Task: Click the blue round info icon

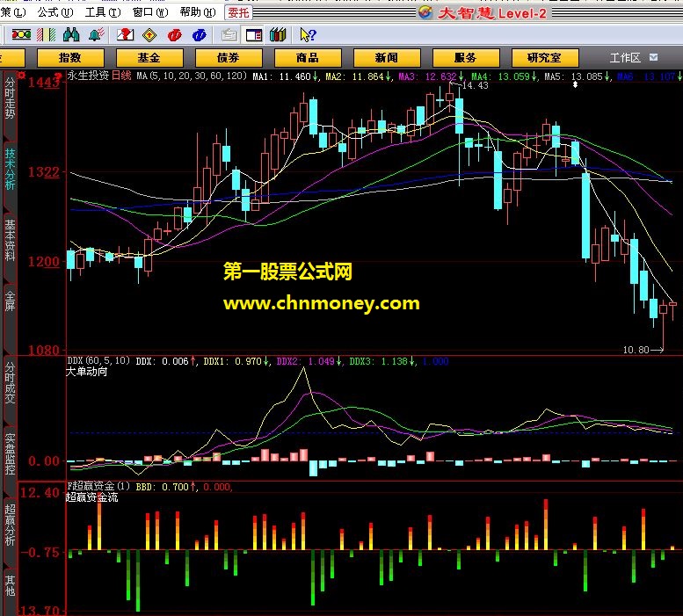Action: pos(200,35)
